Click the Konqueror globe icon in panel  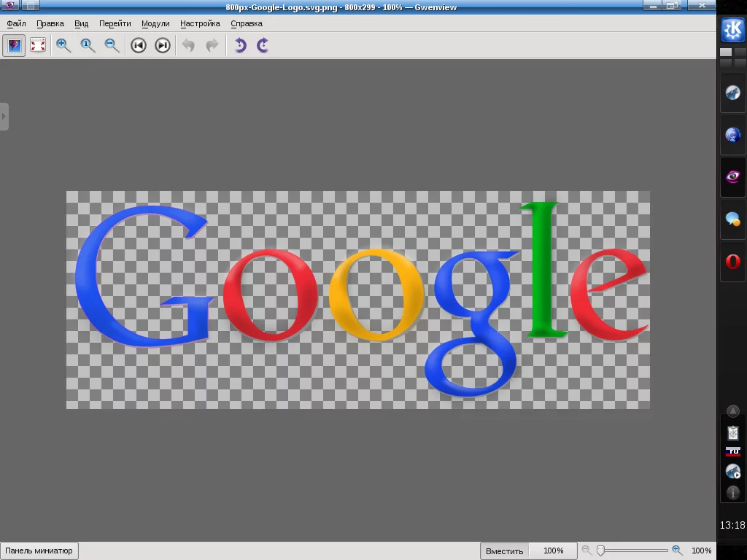pyautogui.click(x=732, y=135)
